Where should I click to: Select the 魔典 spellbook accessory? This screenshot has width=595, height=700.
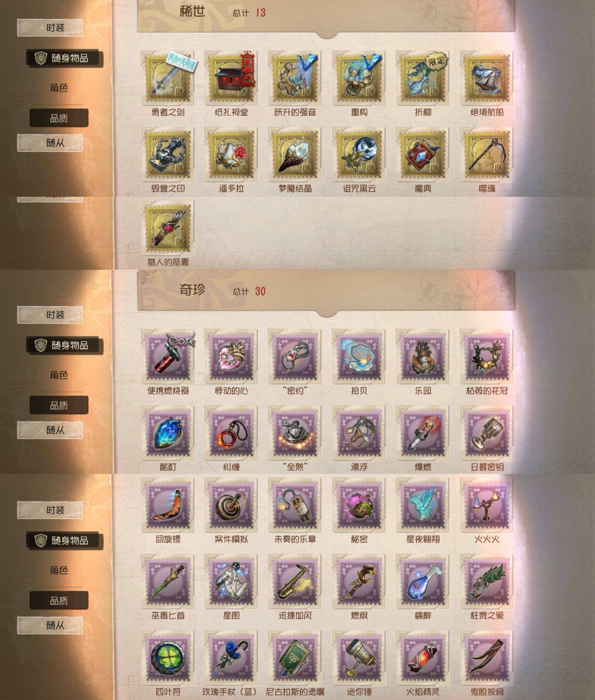click(x=423, y=155)
